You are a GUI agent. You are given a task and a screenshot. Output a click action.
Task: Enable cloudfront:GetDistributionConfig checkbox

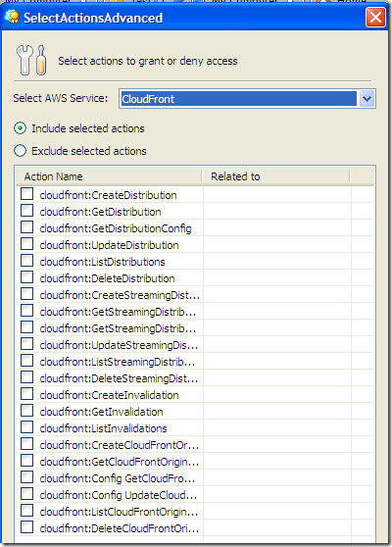click(x=26, y=227)
